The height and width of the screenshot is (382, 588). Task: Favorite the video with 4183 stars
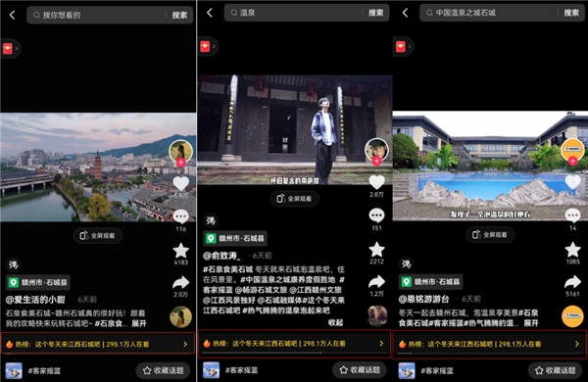click(180, 251)
